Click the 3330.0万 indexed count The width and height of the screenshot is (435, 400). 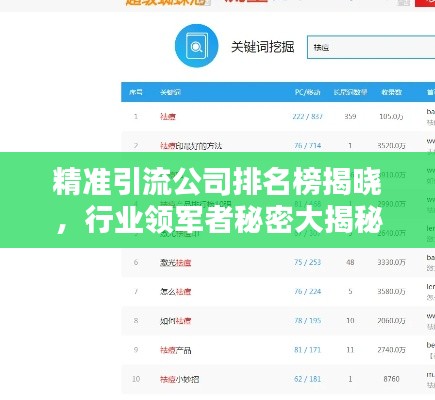pyautogui.click(x=392, y=262)
